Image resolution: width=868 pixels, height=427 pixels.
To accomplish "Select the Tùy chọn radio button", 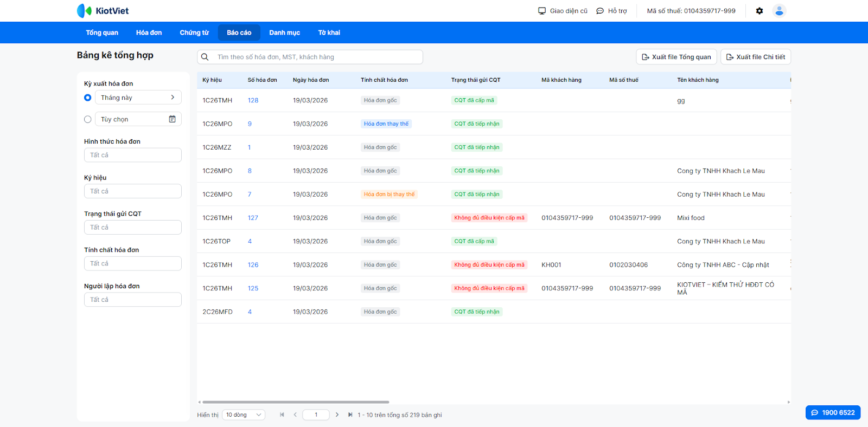I will coord(88,119).
